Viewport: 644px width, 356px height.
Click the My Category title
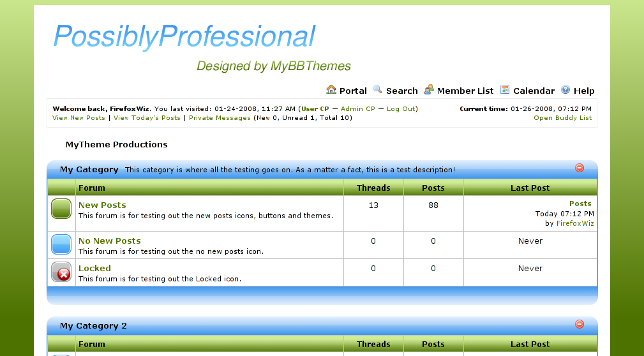pos(89,170)
